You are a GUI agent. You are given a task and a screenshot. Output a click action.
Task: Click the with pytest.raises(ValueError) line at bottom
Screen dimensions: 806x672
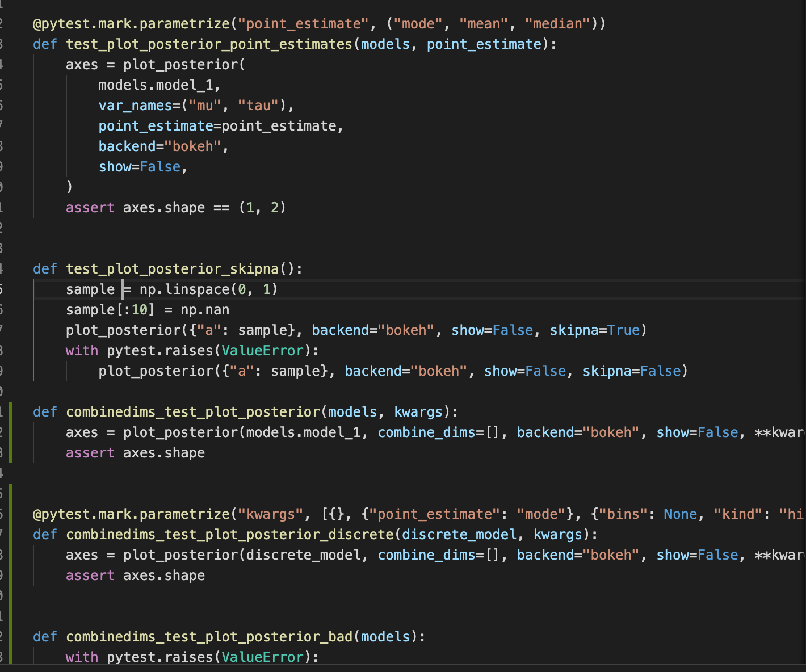[x=187, y=657]
